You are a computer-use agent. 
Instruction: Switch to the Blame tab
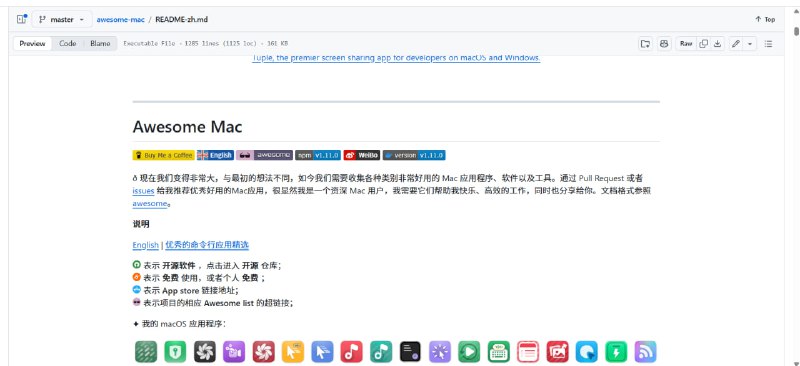click(100, 44)
